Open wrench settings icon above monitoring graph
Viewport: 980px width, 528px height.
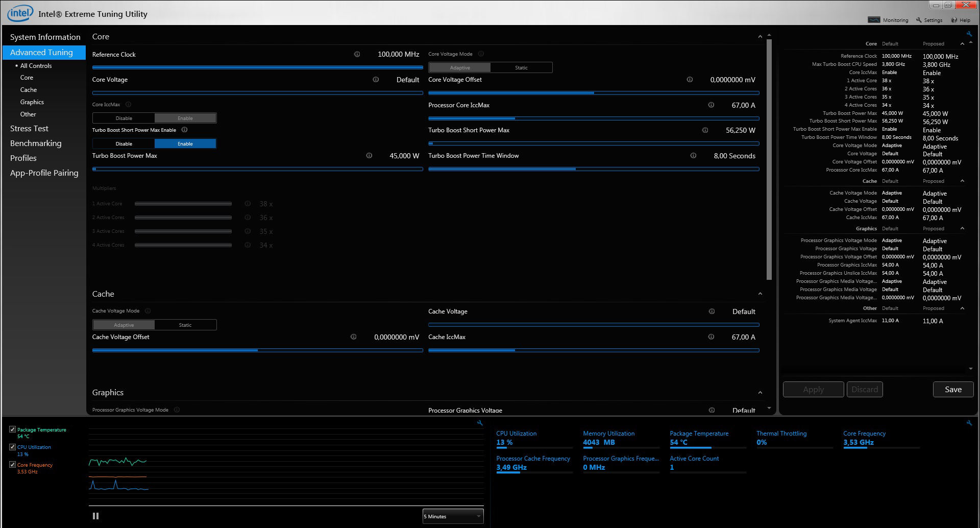[480, 423]
